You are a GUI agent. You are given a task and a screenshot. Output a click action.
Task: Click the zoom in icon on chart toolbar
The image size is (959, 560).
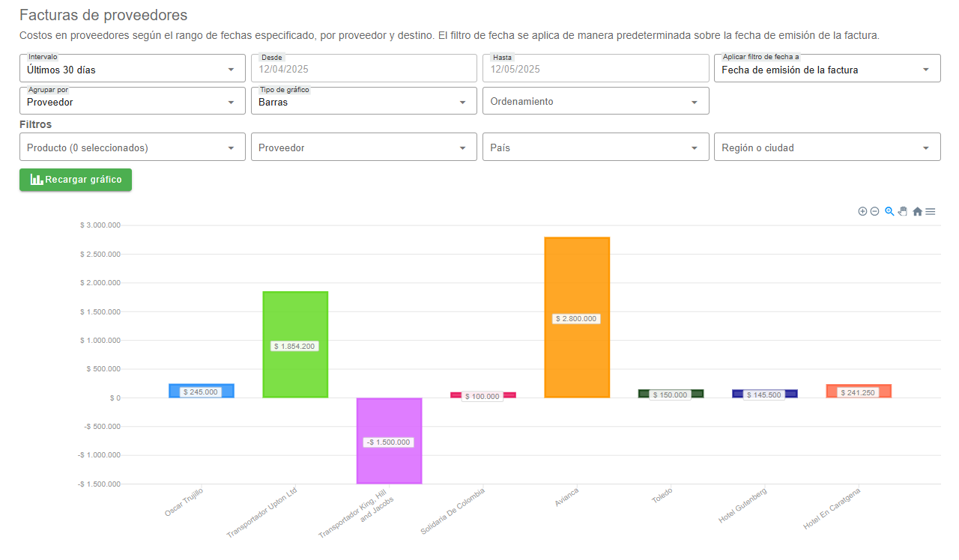862,212
